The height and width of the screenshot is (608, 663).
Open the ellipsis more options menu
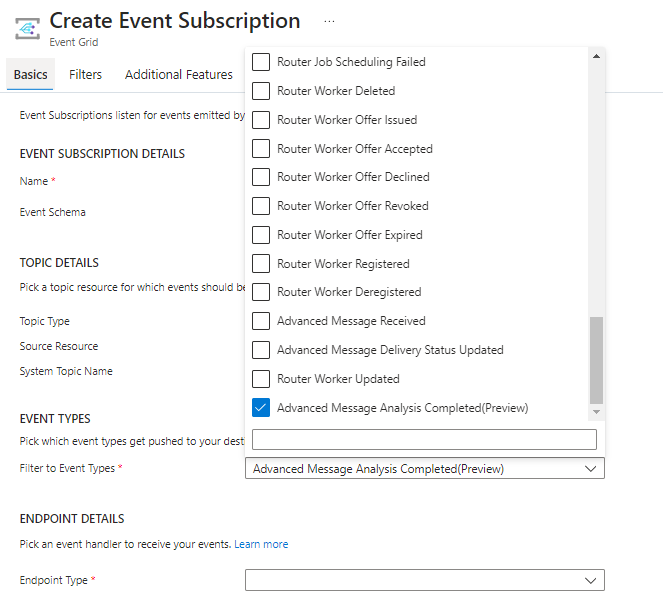tap(329, 21)
